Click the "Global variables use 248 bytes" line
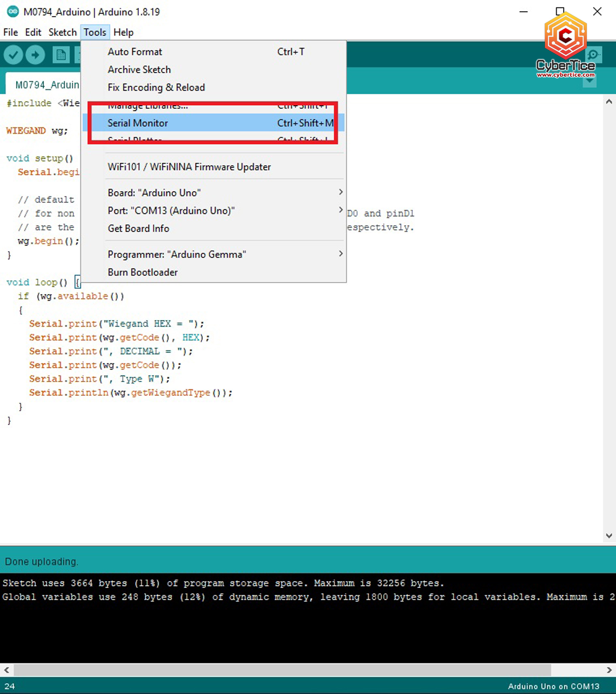Image resolution: width=616 pixels, height=694 pixels. tap(308, 597)
